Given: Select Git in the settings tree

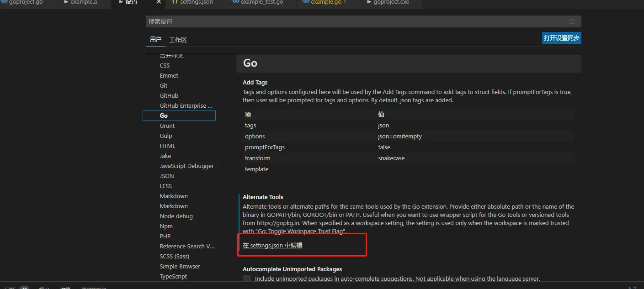Looking at the screenshot, I should coord(164,86).
